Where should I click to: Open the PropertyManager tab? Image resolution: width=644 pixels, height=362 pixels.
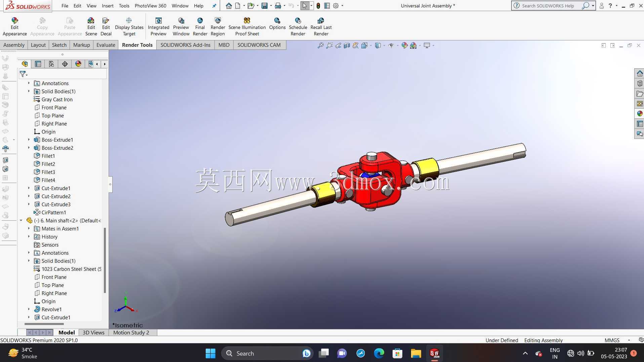[x=38, y=64]
